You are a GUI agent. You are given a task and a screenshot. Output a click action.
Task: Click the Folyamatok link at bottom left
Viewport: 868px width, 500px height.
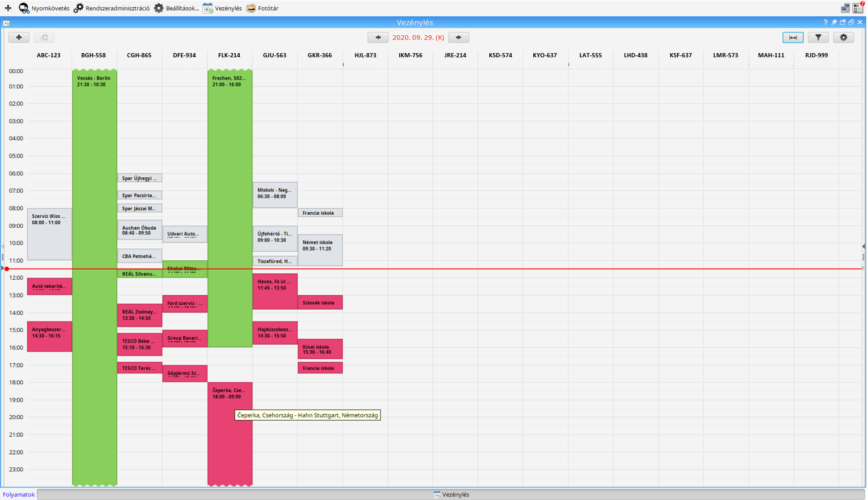coord(18,495)
